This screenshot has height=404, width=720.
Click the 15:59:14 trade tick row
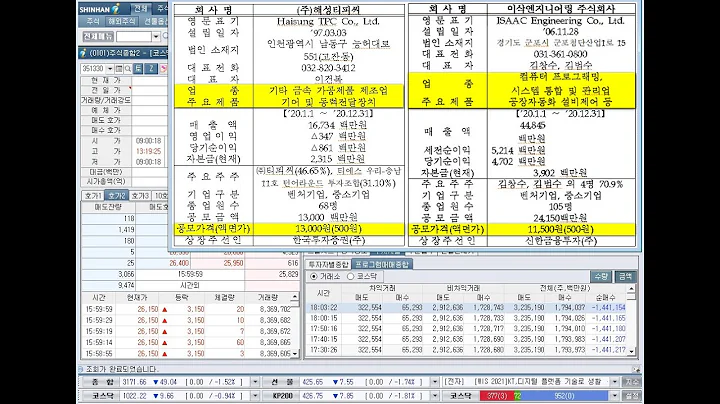point(186,342)
